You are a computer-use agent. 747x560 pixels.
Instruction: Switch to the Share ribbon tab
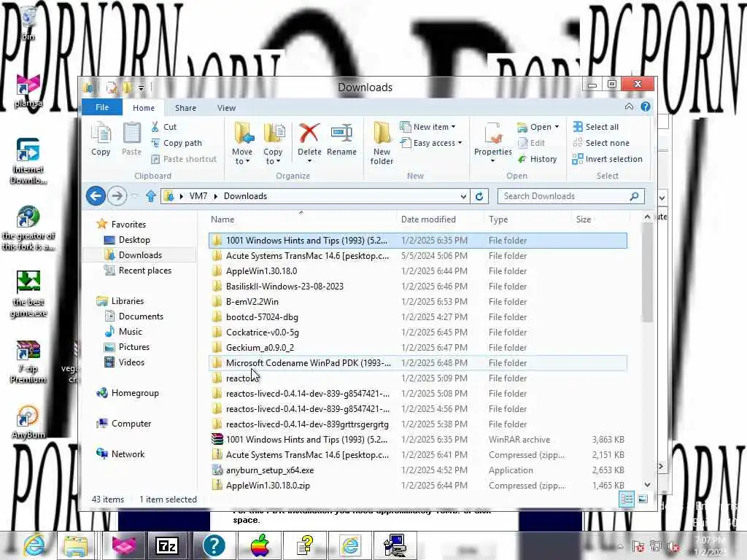coord(185,108)
